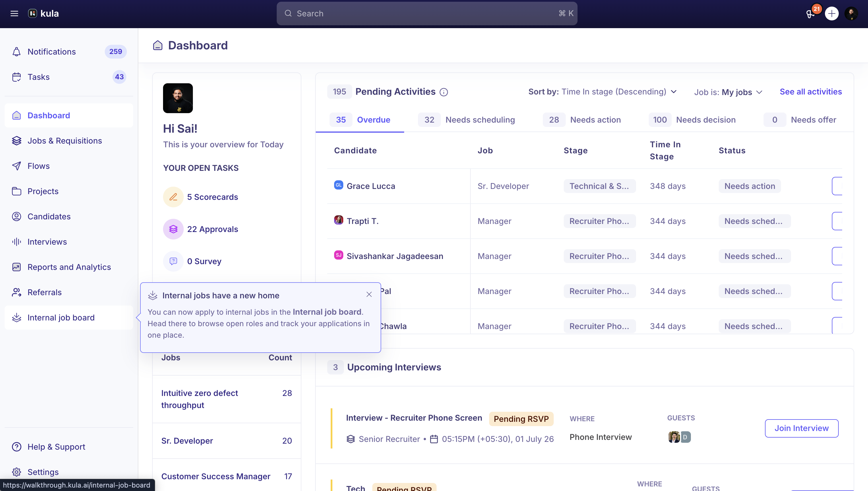
Task: Click the Scorecards pencil icon
Action: coord(173,197)
